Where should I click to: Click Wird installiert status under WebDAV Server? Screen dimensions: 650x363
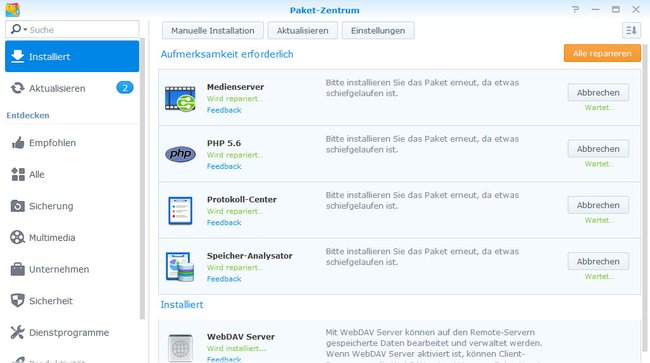coord(237,348)
